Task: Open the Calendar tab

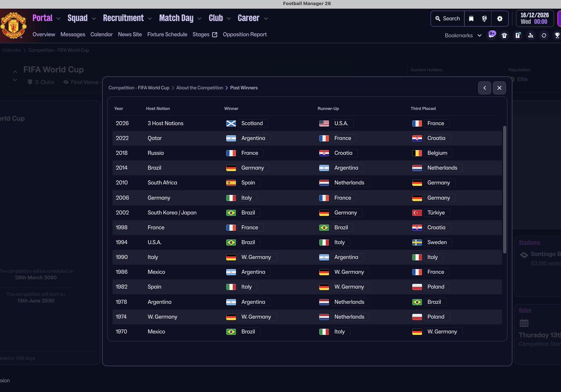Action: coord(101,35)
